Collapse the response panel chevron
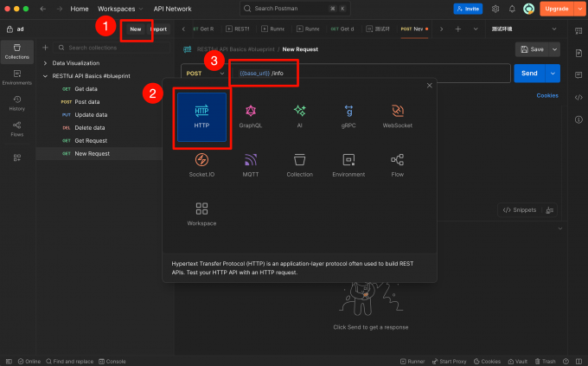This screenshot has width=588, height=366. click(x=559, y=228)
